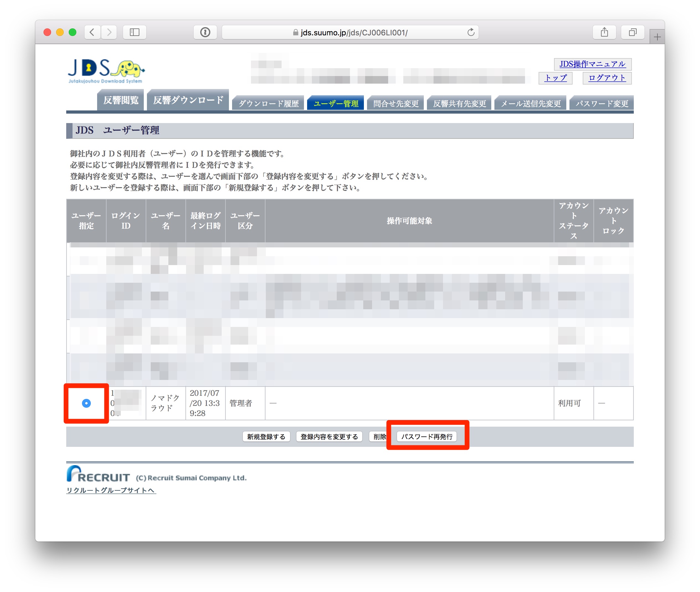This screenshot has width=700, height=592.
Task: Click the jds.suumo.jp address bar
Action: coord(350,32)
